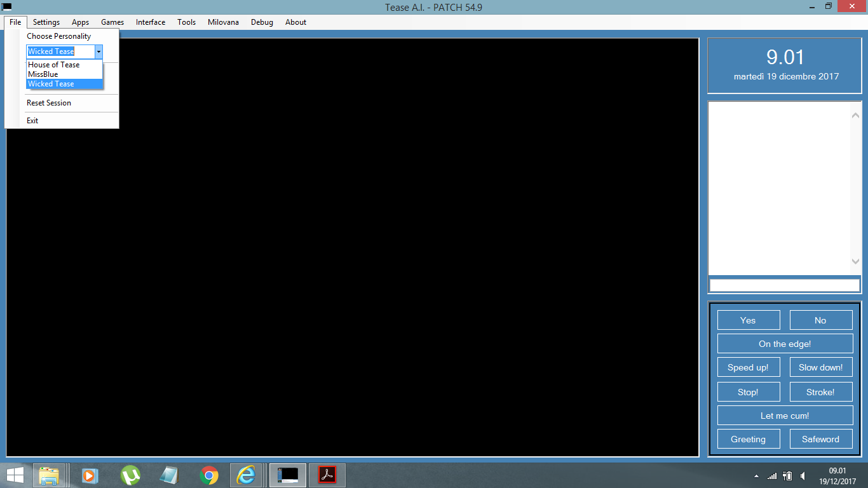Click the Tease A.I. title bar app icon
The width and height of the screenshot is (868, 488).
point(7,6)
